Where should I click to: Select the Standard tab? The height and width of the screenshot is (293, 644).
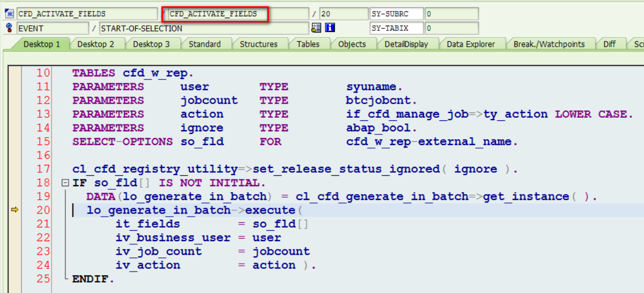click(x=204, y=44)
